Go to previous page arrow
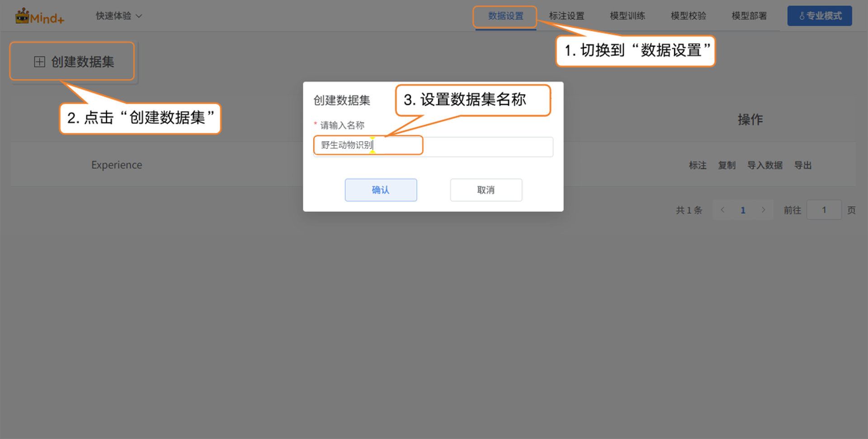The image size is (868, 439). (x=722, y=210)
